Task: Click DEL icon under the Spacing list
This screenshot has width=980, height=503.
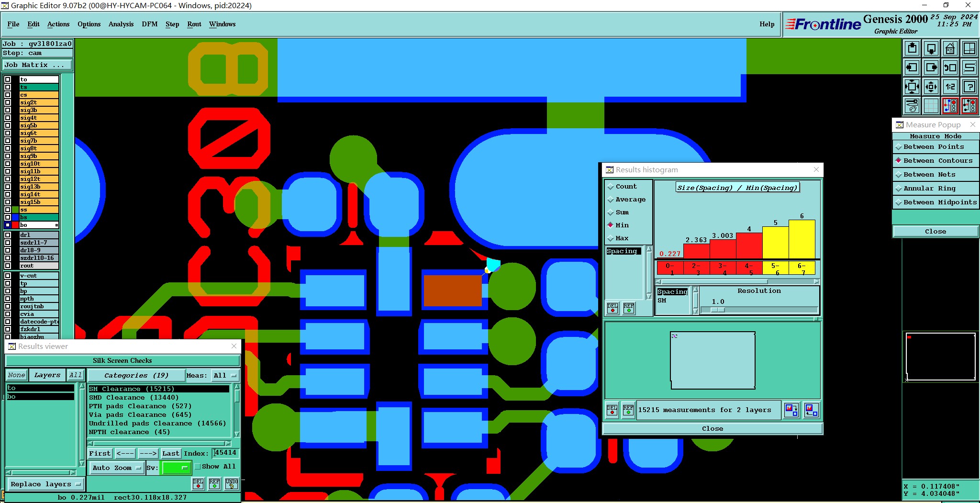Action: tap(612, 308)
